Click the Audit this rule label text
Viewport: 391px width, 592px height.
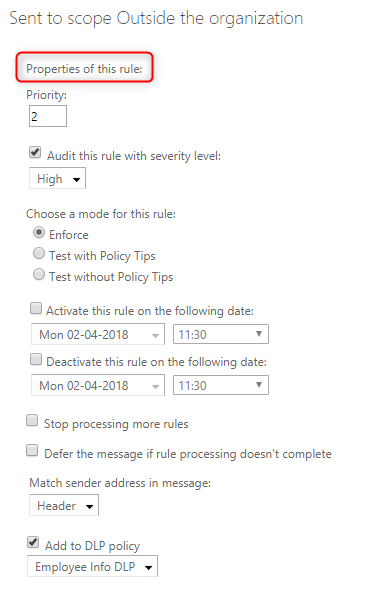coord(134,156)
